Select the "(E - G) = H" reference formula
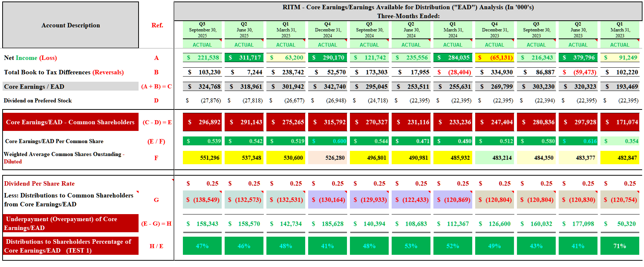644x267 pixels. point(156,224)
